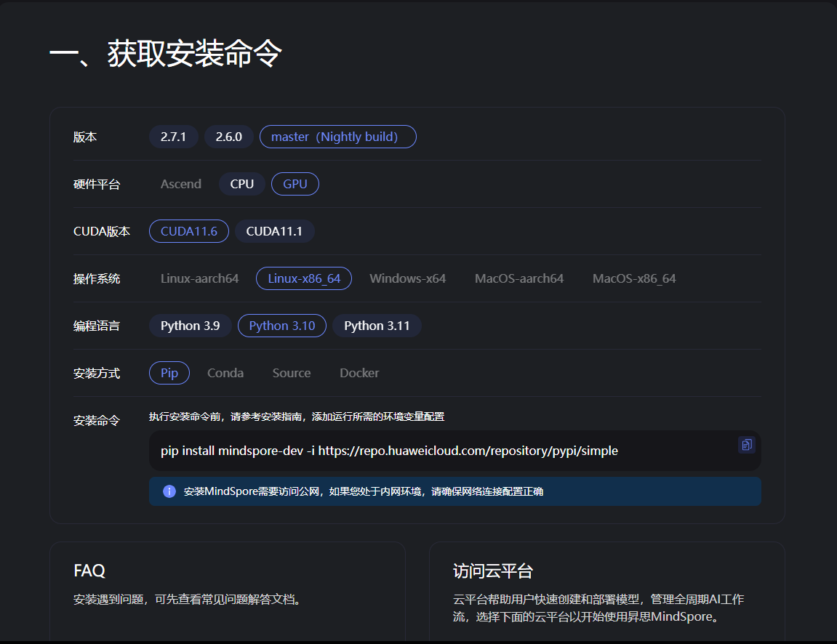Click the 操作系统 row label
The width and height of the screenshot is (837, 644).
click(97, 279)
